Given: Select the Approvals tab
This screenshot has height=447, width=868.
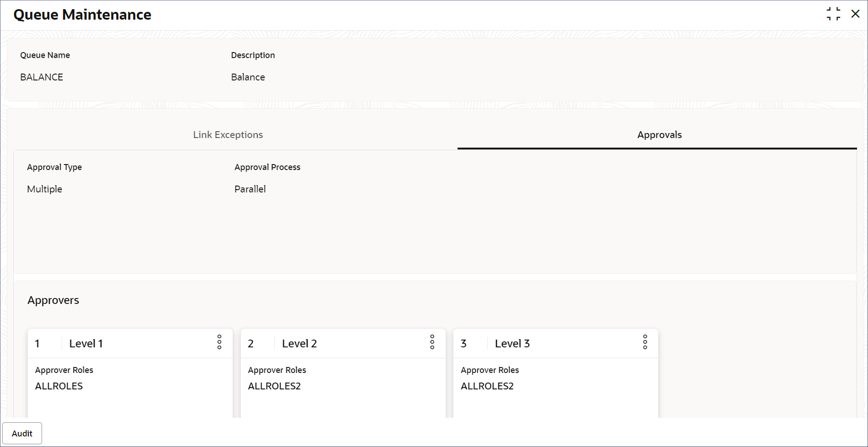Looking at the screenshot, I should (x=659, y=134).
